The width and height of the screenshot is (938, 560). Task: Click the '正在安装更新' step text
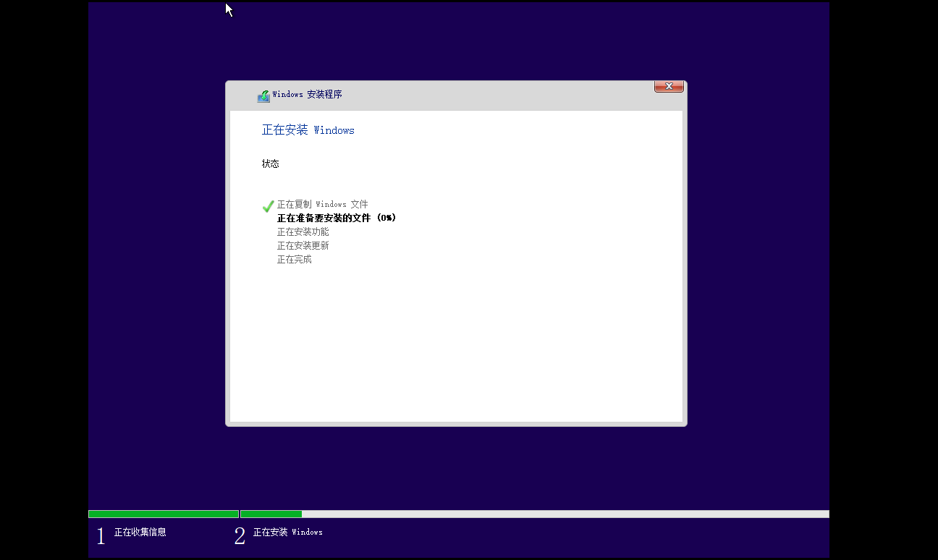tap(303, 245)
